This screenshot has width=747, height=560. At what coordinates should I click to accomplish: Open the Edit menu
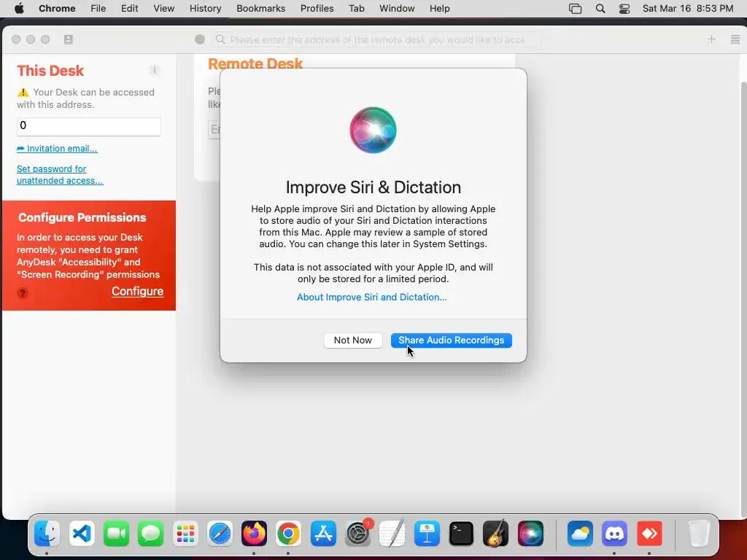click(x=129, y=9)
